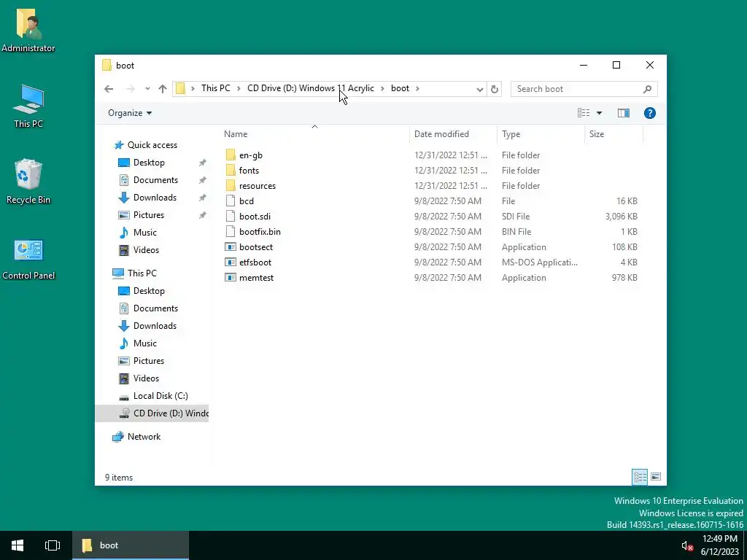Open Quick access in navigation pane

coord(152,145)
